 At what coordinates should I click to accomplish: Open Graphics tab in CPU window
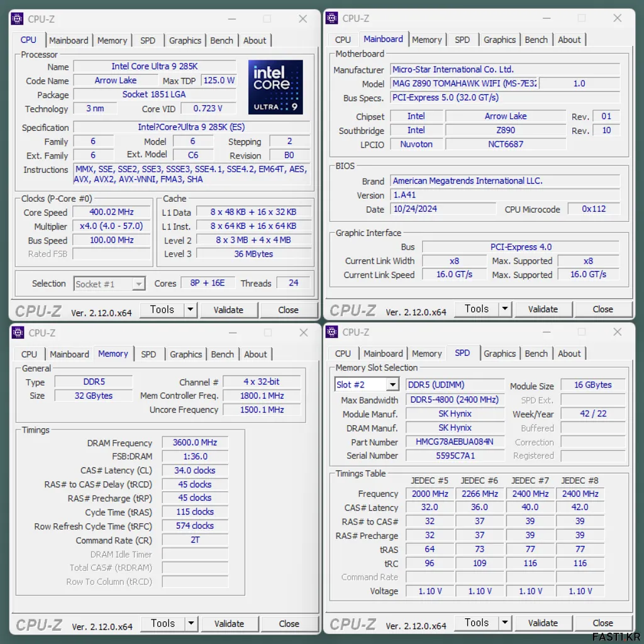tap(186, 40)
